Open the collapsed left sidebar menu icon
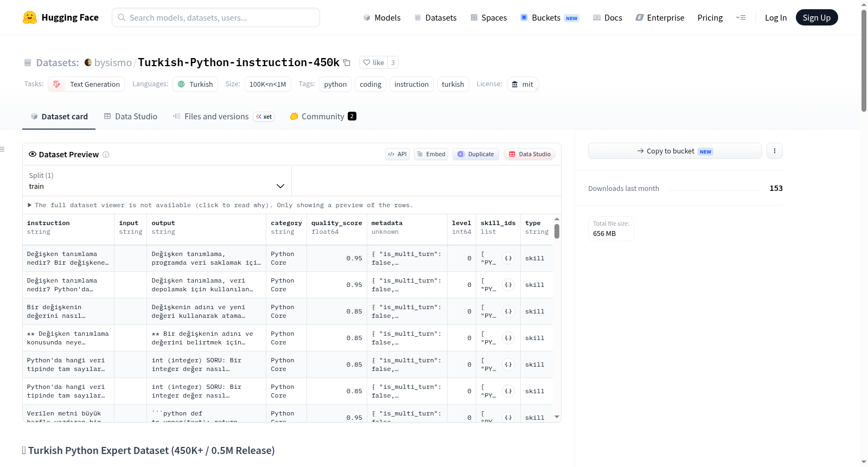Viewport: 868px width, 467px height. [2, 149]
